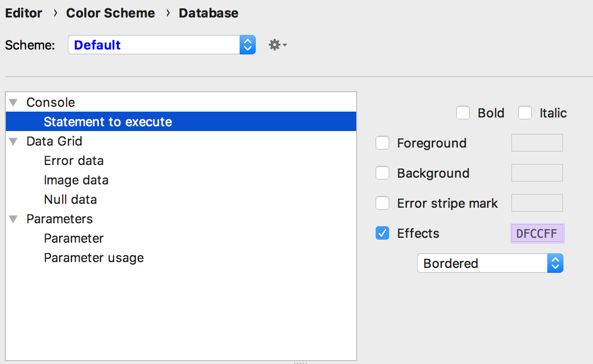Uncheck the Effects checkbox

(x=382, y=233)
